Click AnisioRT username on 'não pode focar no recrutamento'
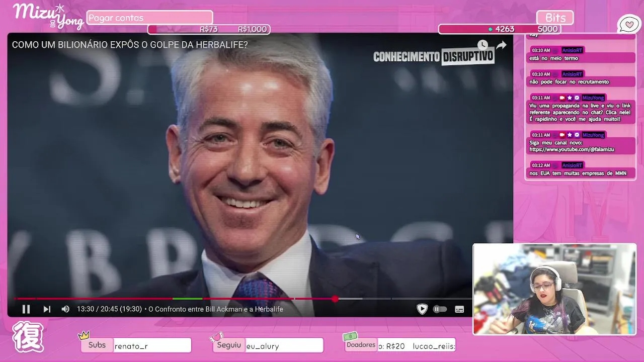644x362 pixels. coord(572,74)
